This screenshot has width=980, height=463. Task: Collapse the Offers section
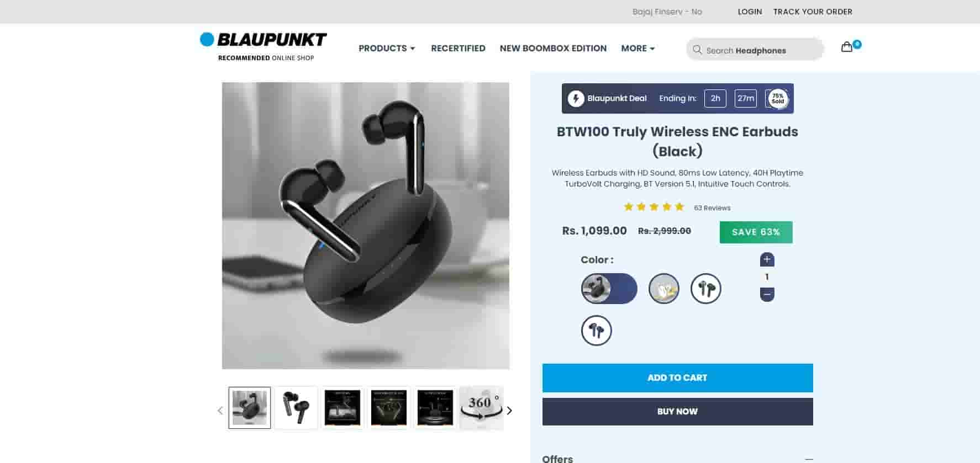pos(809,459)
